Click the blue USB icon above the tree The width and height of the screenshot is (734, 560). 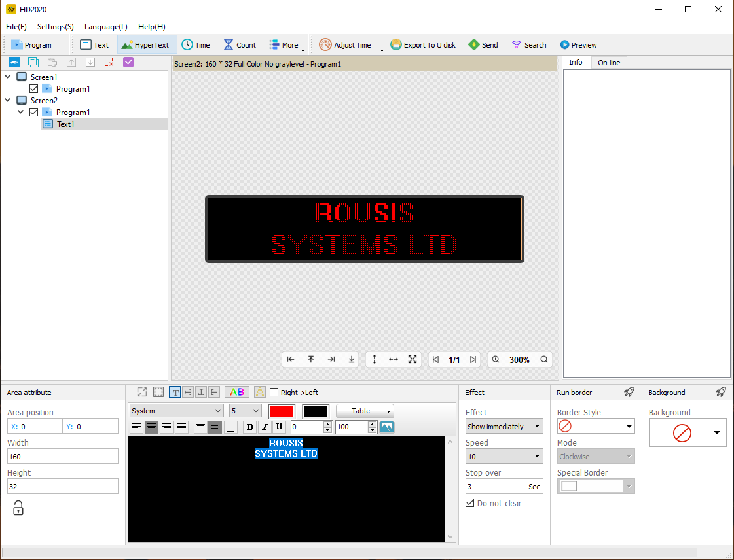click(x=14, y=62)
